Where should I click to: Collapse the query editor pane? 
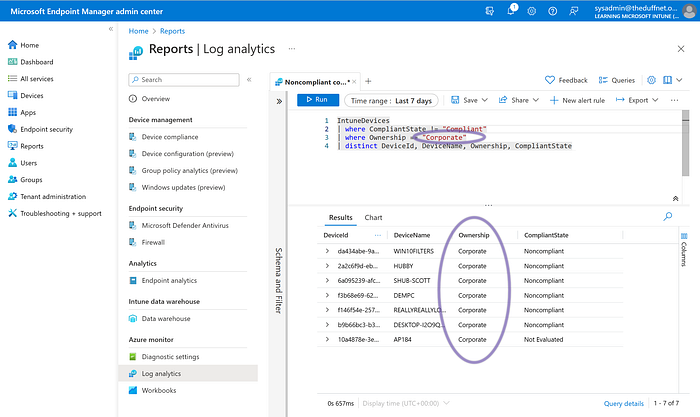coord(675,199)
